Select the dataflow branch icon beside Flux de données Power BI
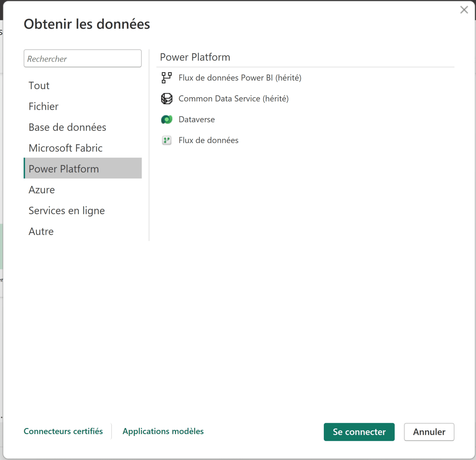 point(166,78)
